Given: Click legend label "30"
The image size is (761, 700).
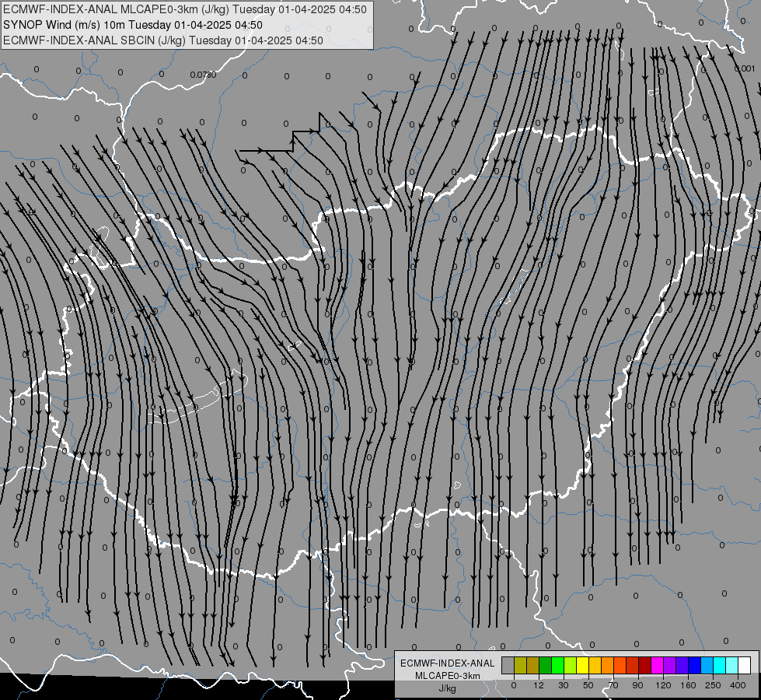Looking at the screenshot, I should 564,685.
